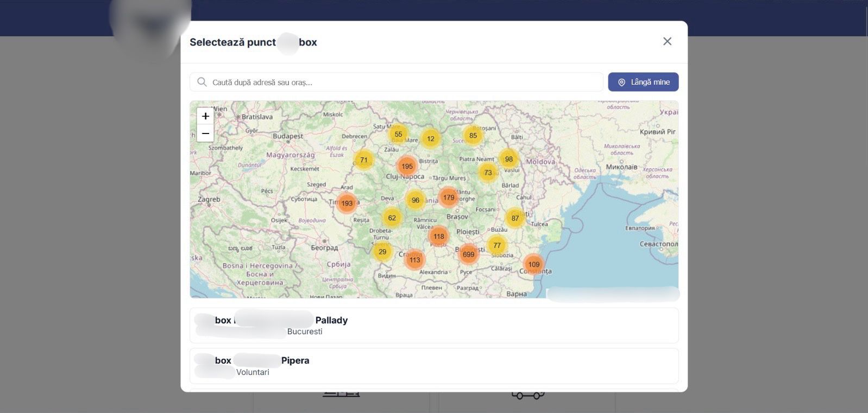
Task: Click the 55 cluster near Satu Mare
Action: tap(398, 135)
